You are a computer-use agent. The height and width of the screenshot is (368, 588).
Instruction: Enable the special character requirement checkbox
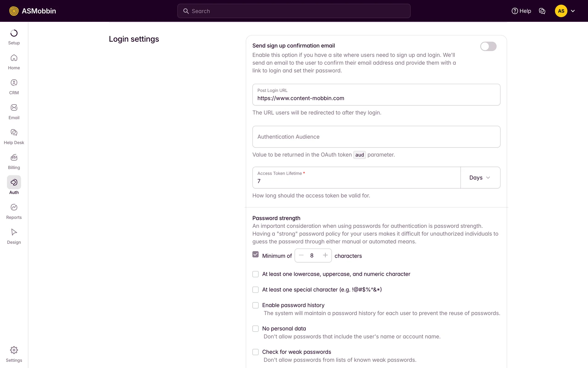(255, 290)
